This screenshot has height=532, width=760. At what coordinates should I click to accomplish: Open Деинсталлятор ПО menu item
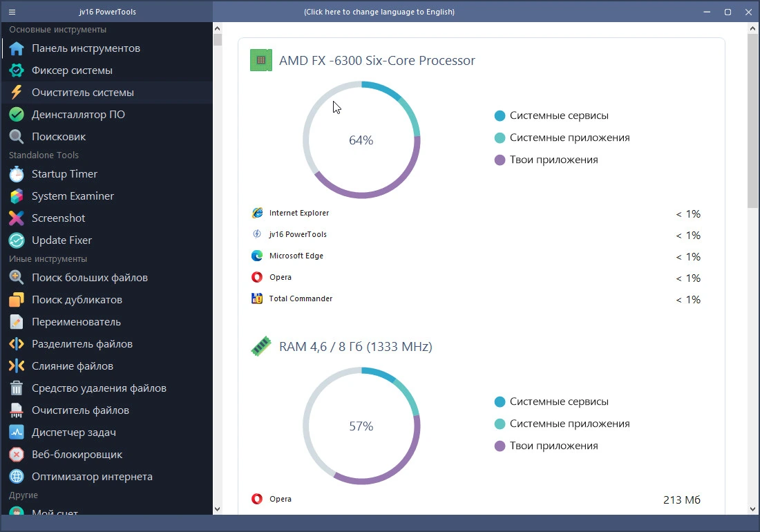click(x=106, y=115)
